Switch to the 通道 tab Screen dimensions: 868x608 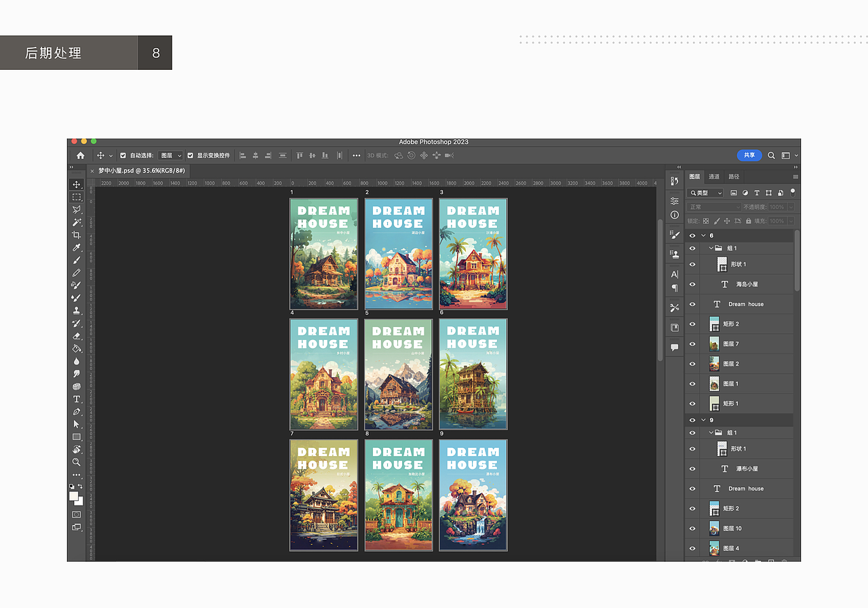[714, 176]
